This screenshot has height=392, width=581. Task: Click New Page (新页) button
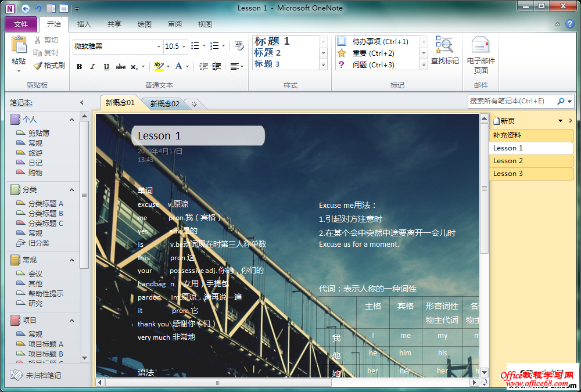[x=503, y=121]
